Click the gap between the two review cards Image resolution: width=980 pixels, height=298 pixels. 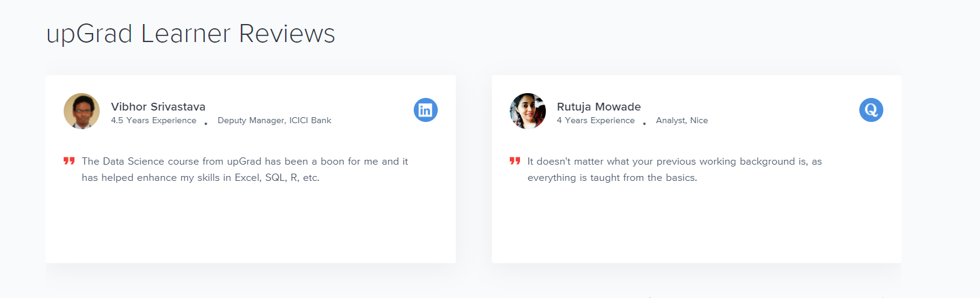[473, 169]
